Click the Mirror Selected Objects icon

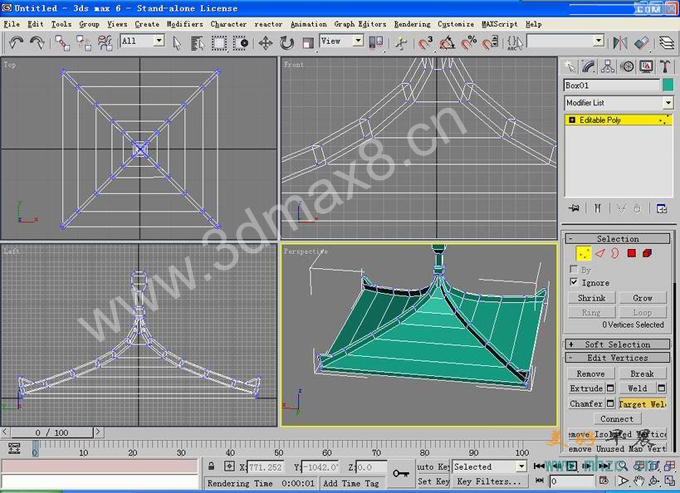[620, 42]
